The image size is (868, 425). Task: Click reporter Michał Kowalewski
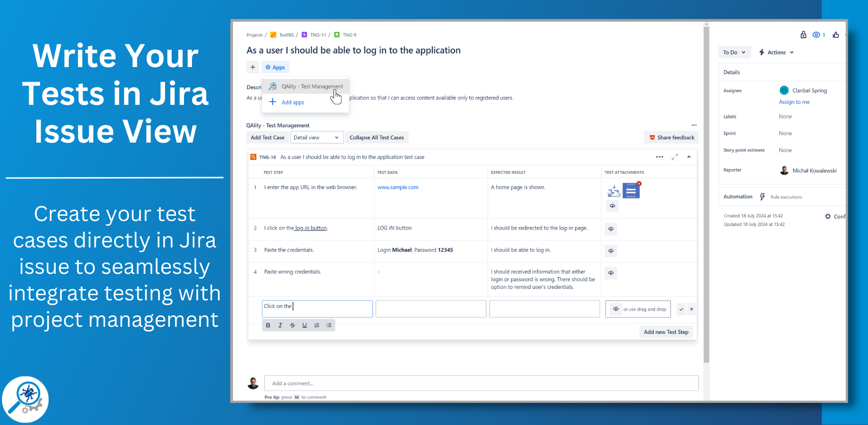809,170
